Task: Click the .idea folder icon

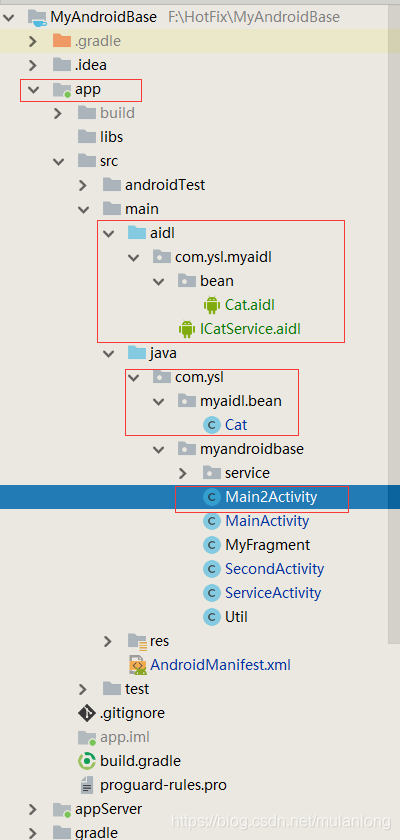Action: [x=62, y=65]
